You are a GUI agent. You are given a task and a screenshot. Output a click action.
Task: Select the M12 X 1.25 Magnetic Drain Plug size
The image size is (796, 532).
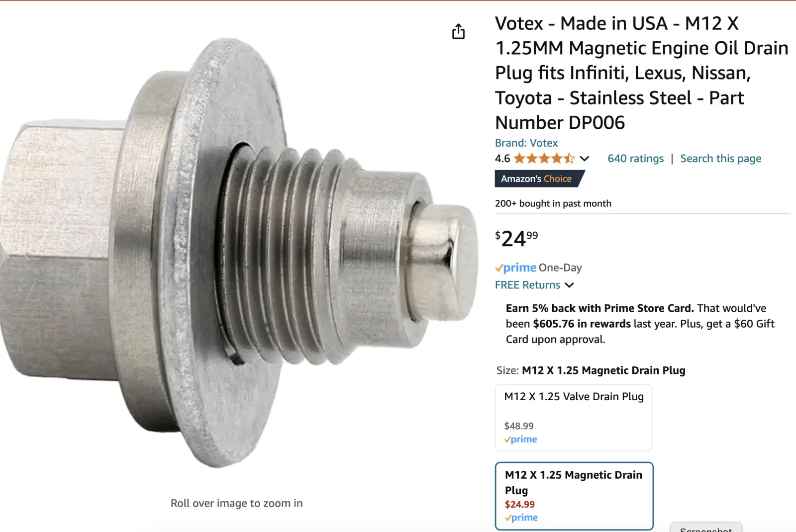(x=574, y=496)
